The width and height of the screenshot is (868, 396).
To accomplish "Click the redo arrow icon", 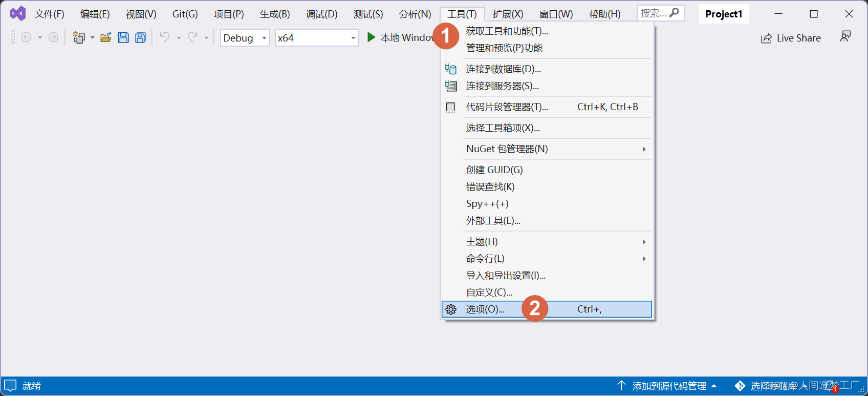I will (192, 37).
